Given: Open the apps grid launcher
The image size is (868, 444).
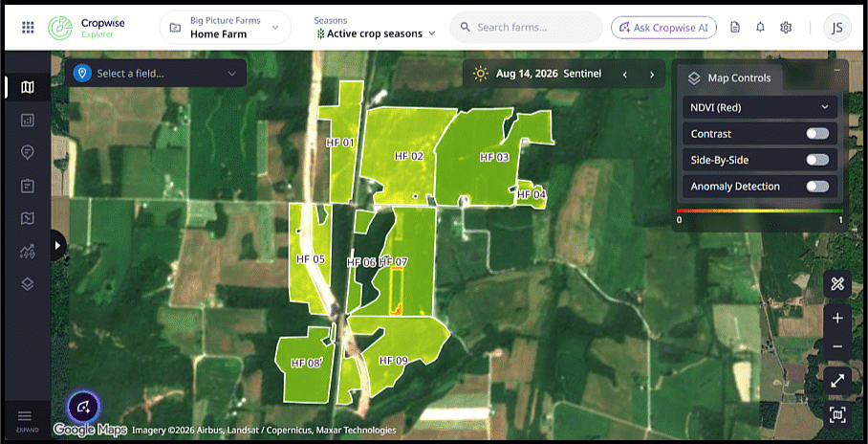Looking at the screenshot, I should [28, 27].
